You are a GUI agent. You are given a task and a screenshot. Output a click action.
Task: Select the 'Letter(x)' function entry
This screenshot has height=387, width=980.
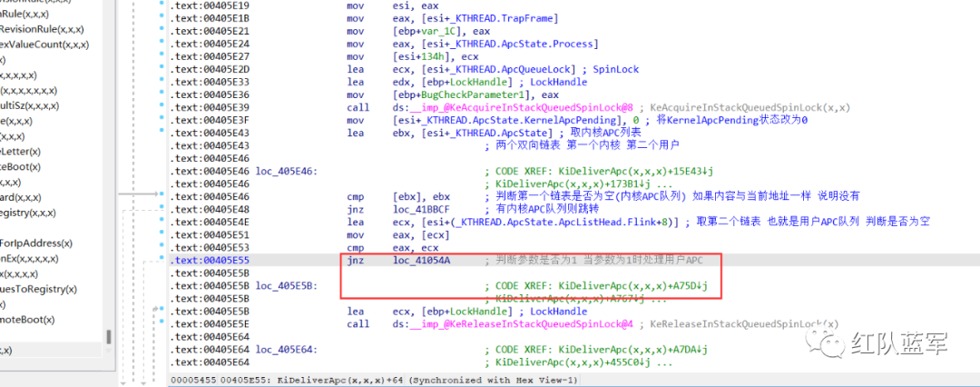click(21, 152)
